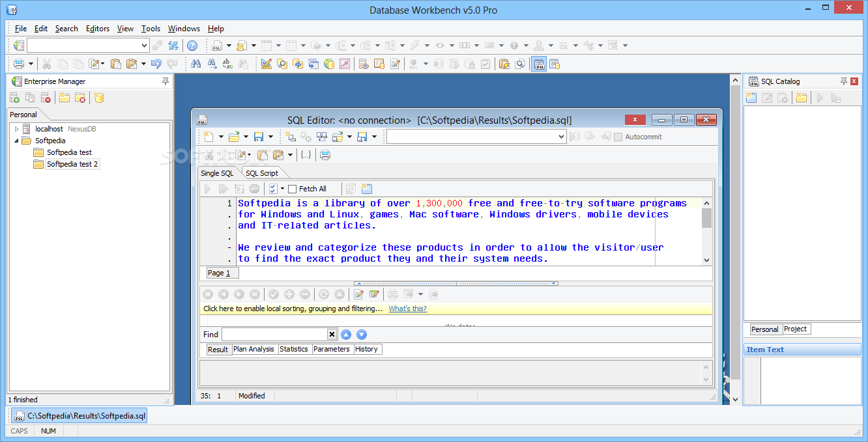This screenshot has height=442, width=868.
Task: Toggle the checkmark options button in SQL editor
Action: pos(273,189)
